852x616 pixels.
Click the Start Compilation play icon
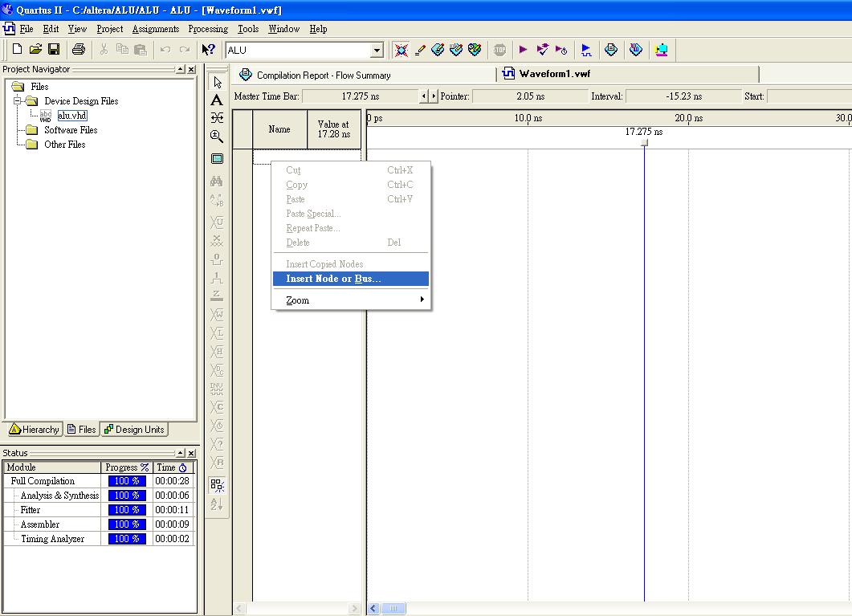coord(524,50)
